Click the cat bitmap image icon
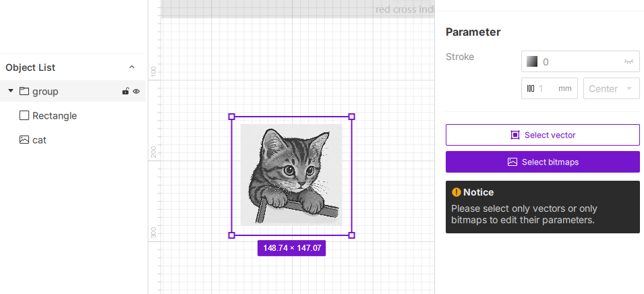The image size is (644, 294). [24, 140]
